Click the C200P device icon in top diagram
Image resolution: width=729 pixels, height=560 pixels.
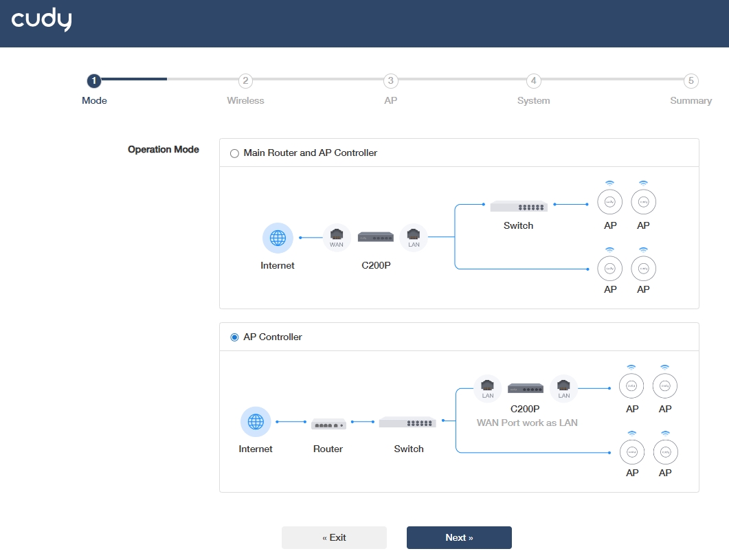point(376,237)
